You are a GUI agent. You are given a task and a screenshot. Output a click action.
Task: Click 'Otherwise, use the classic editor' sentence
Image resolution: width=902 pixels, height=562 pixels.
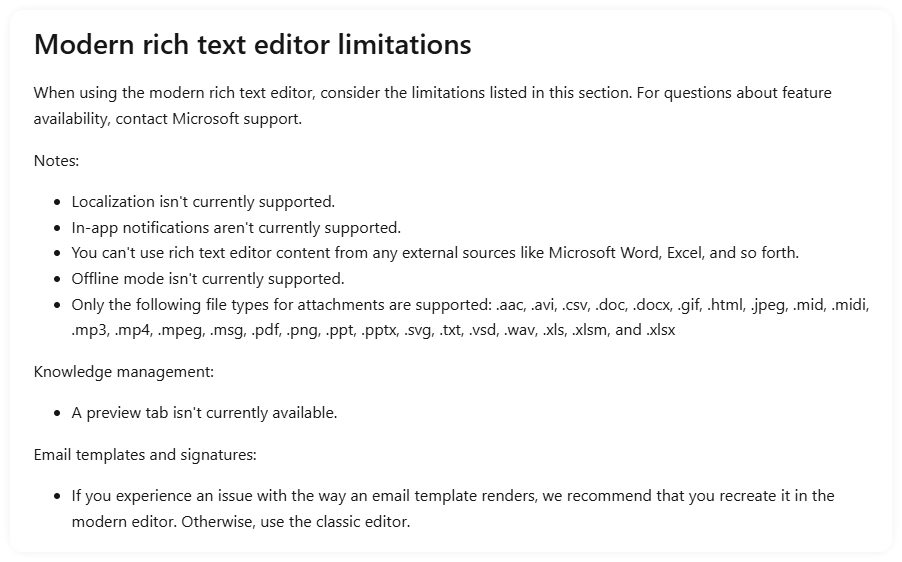296,522
